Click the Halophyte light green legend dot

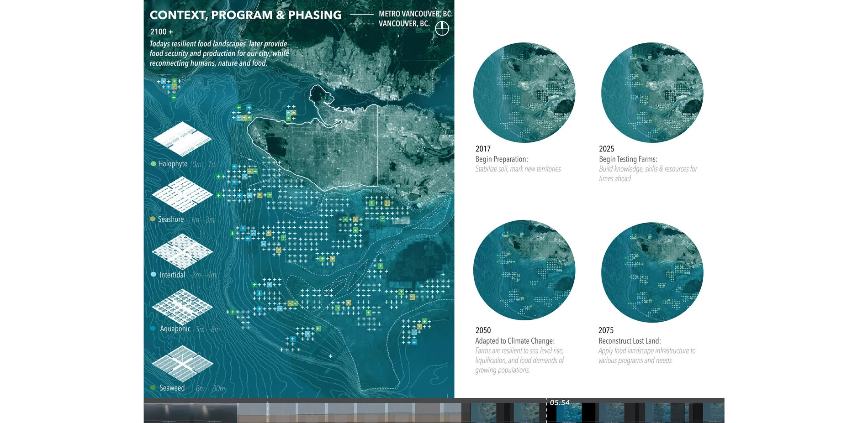pos(153,164)
